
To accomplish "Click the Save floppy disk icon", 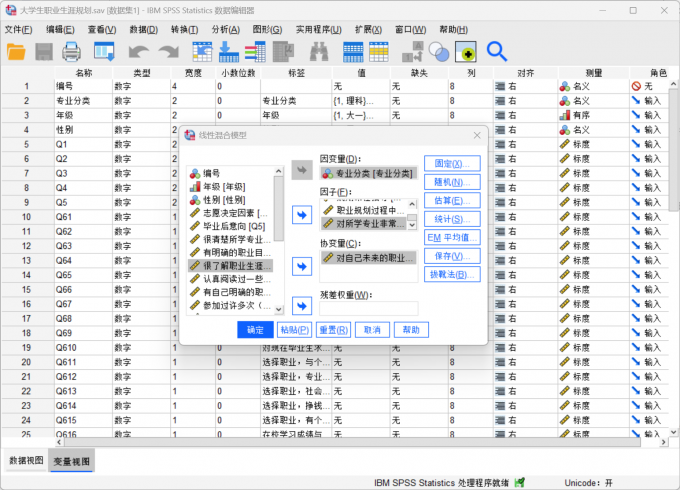I will point(44,52).
